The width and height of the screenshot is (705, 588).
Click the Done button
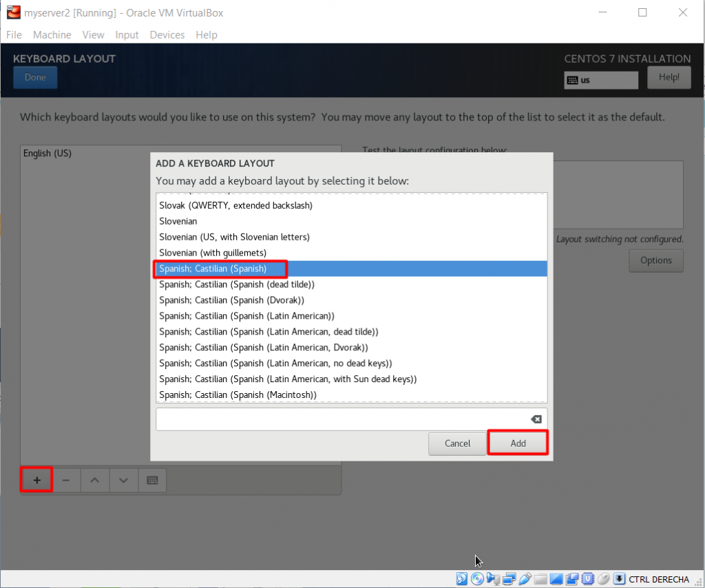coord(35,77)
